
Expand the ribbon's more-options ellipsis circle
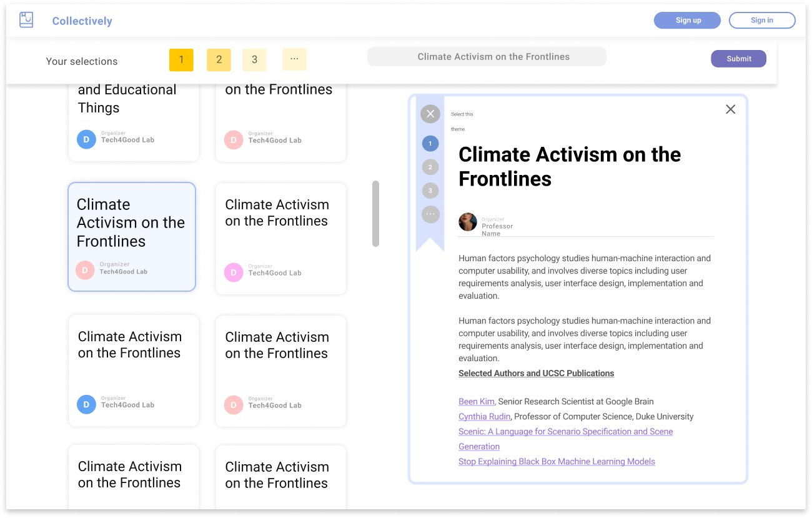(x=430, y=214)
